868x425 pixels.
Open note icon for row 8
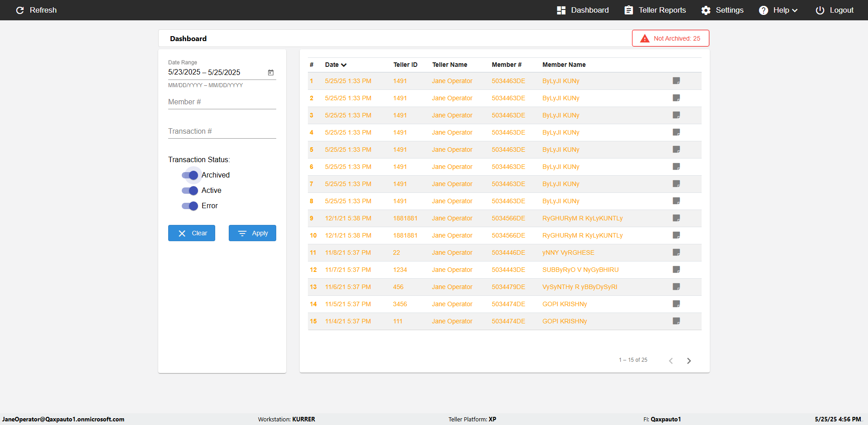[x=676, y=201]
